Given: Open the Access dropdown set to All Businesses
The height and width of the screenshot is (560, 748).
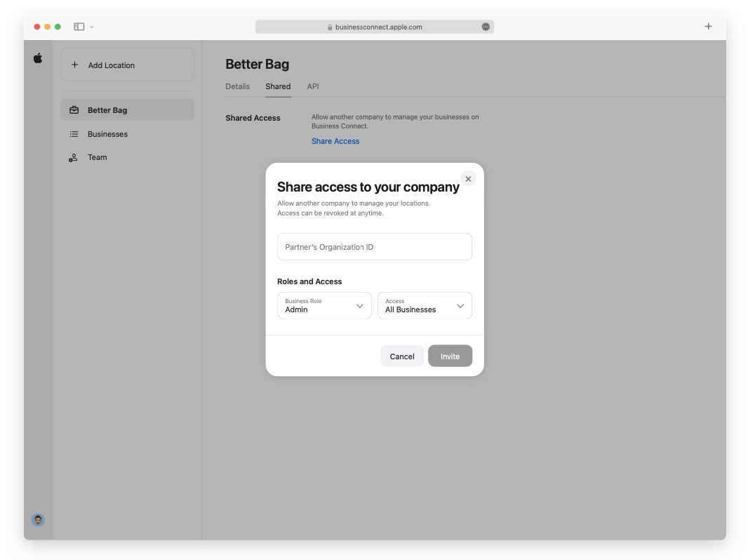Looking at the screenshot, I should click(425, 306).
